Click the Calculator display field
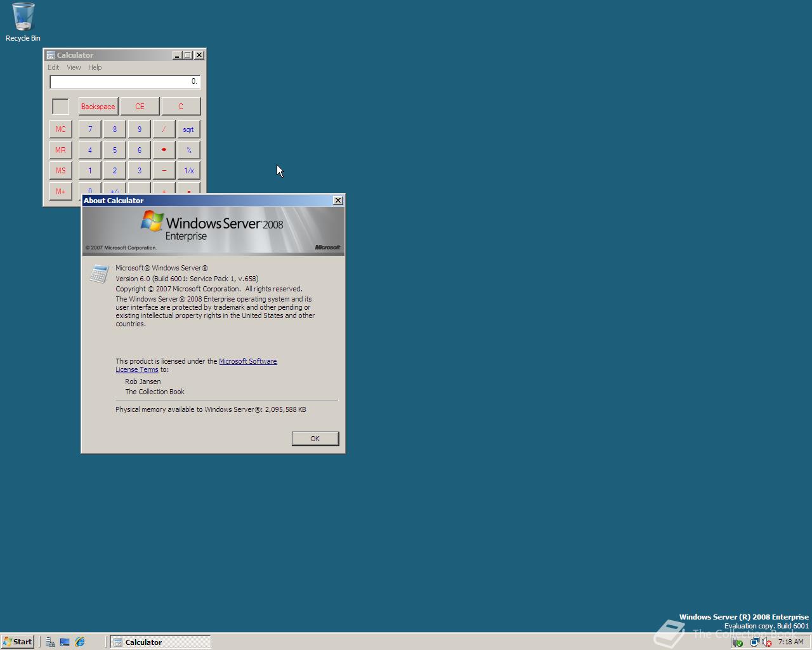The height and width of the screenshot is (650, 812). [125, 82]
